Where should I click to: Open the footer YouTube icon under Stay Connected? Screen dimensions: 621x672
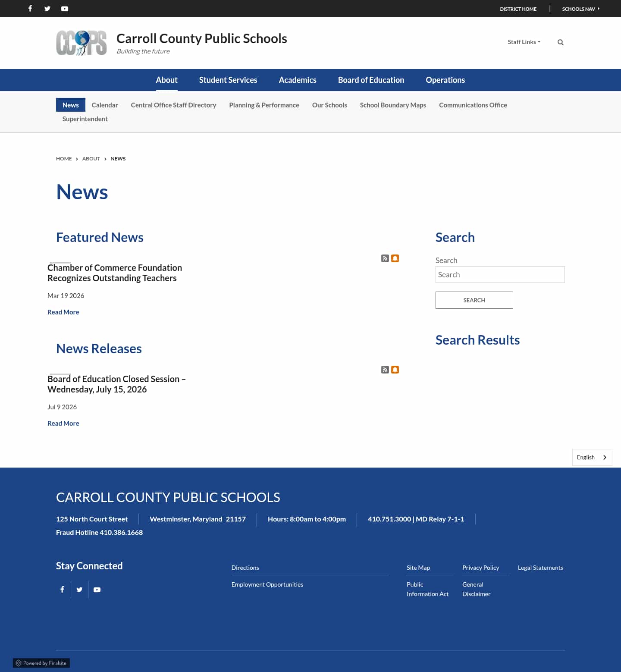click(97, 590)
